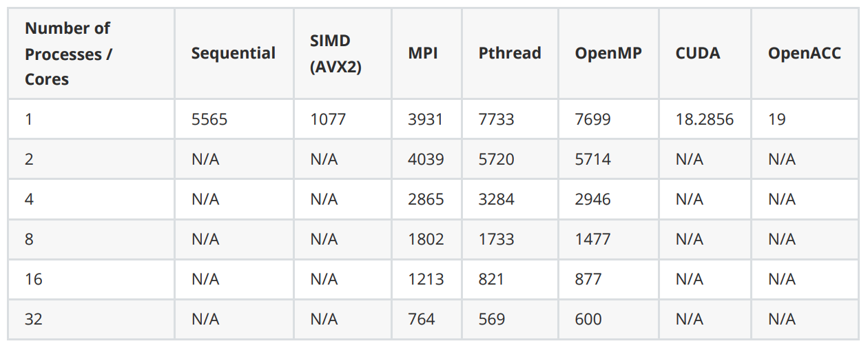This screenshot has width=868, height=348.
Task: Click the CUDA value 18.2856
Action: click(x=704, y=120)
